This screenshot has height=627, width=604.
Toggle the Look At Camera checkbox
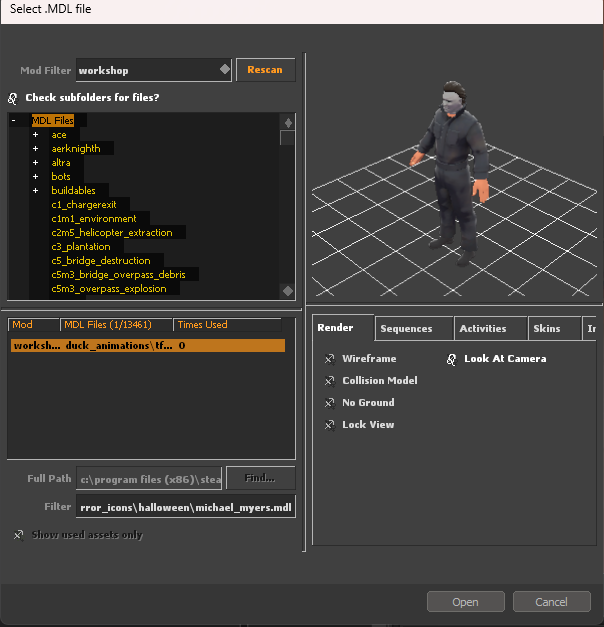(x=451, y=359)
